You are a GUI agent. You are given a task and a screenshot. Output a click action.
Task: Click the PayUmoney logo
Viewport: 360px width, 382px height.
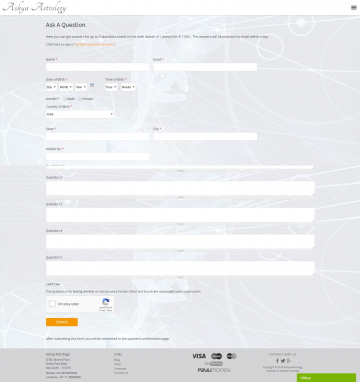214,370
